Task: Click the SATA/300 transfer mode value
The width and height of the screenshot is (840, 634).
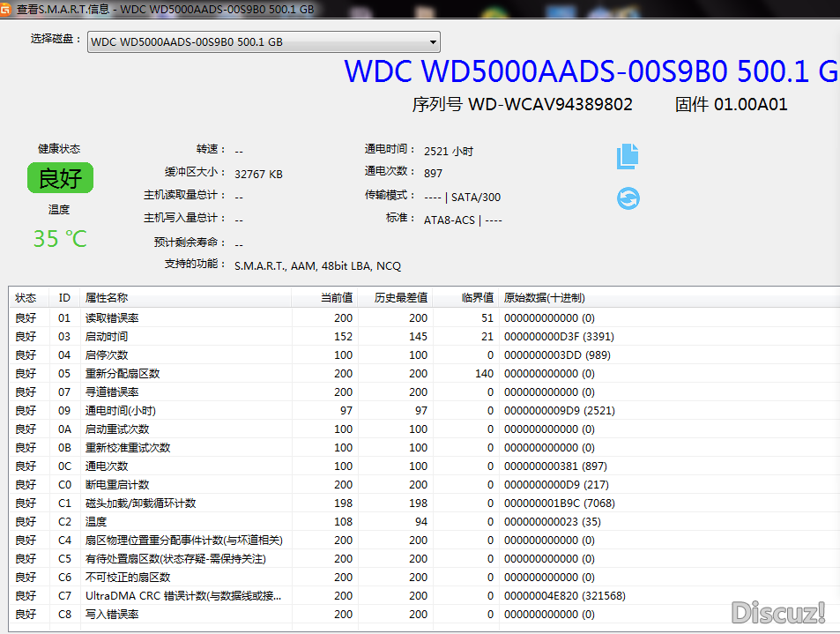Action: coord(476,198)
